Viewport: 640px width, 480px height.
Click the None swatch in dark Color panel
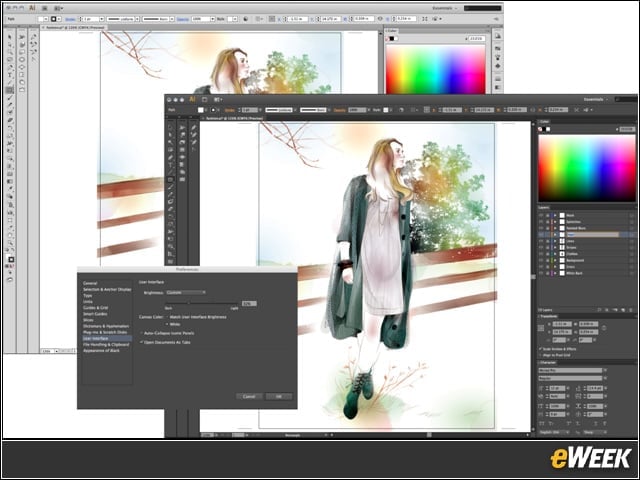(x=540, y=129)
